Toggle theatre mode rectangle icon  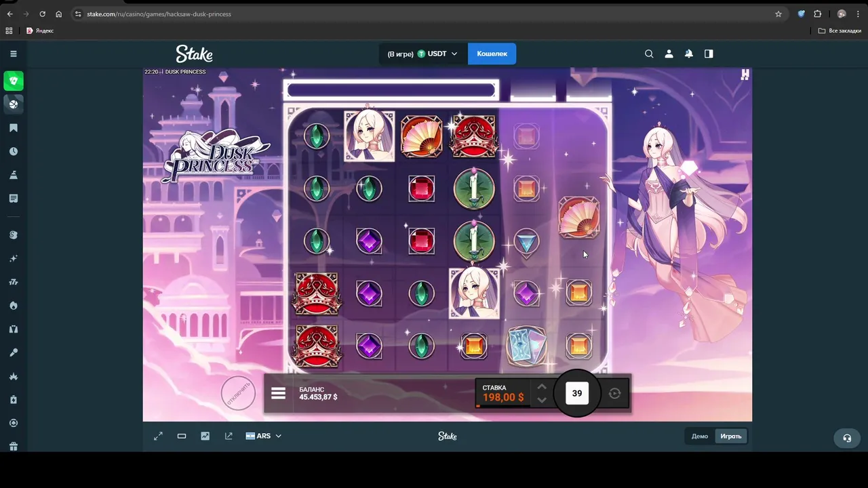pos(182,436)
